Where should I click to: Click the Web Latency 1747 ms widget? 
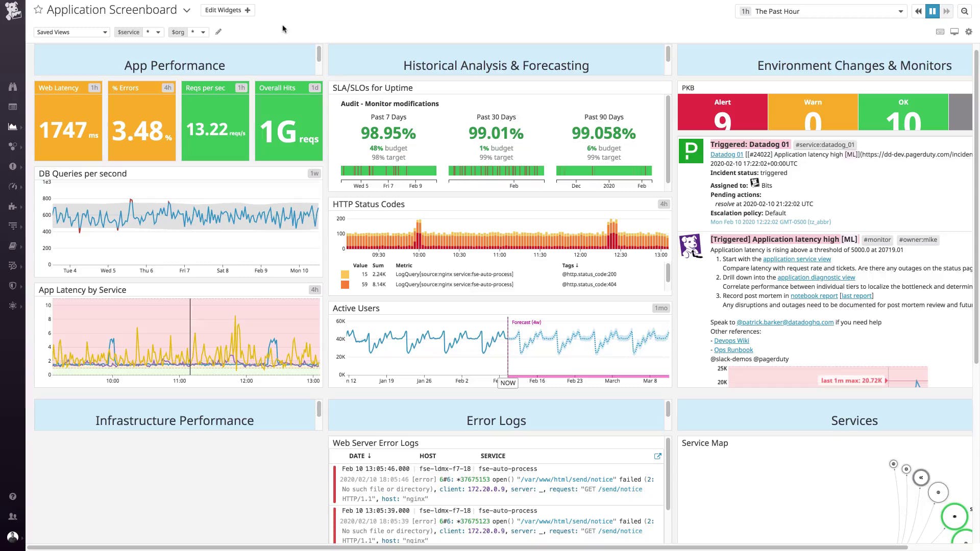[x=68, y=121]
